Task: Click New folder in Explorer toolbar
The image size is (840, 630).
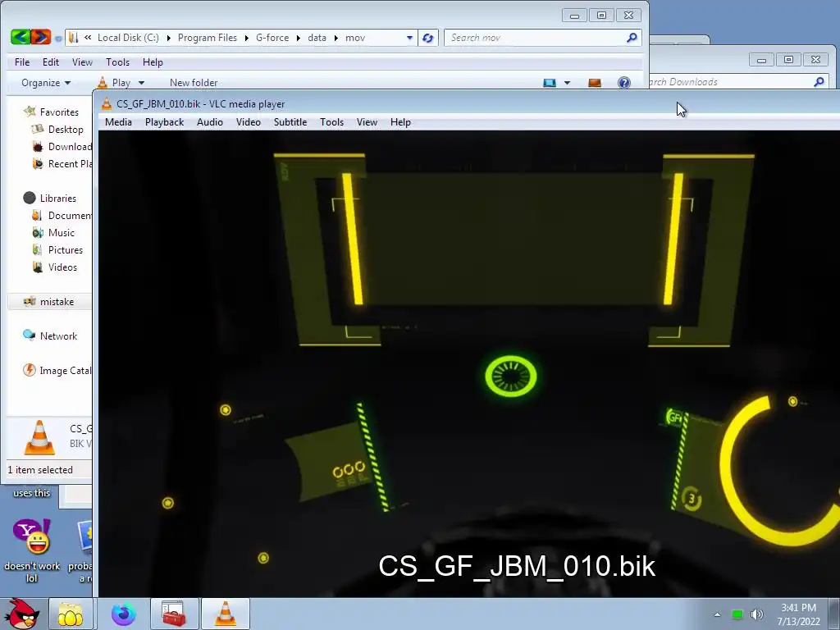Action: 194,83
